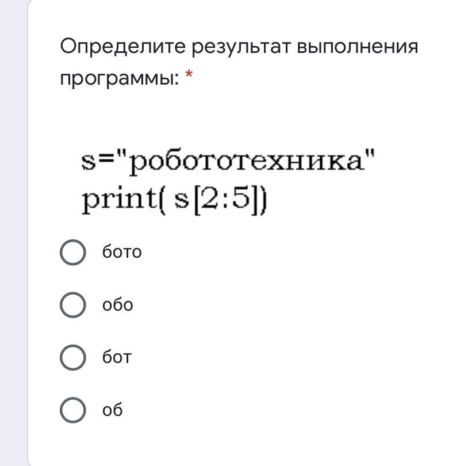476x466 pixels.
Task: Mark the "бот" radio button
Action: pyautogui.click(x=73, y=357)
